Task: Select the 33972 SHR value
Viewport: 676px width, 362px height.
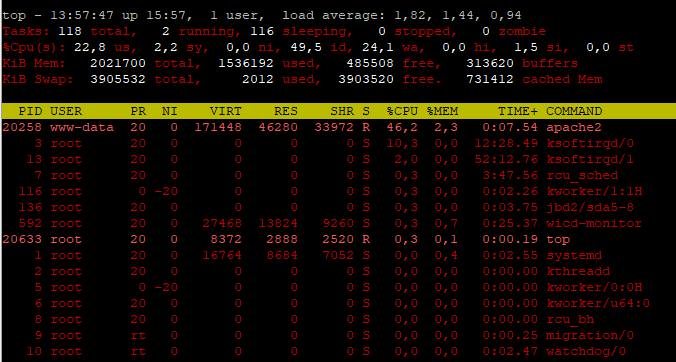Action: 334,127
